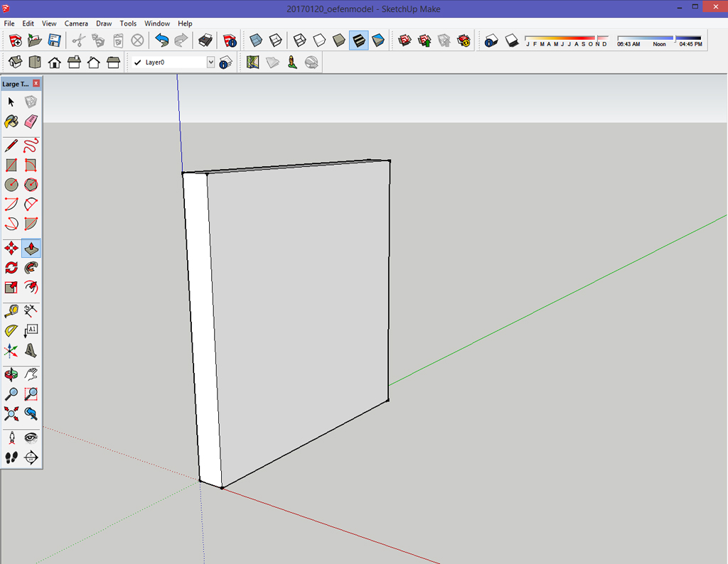Toggle Back Edges style
Screen dimensions: 728x564
pyautogui.click(x=275, y=40)
